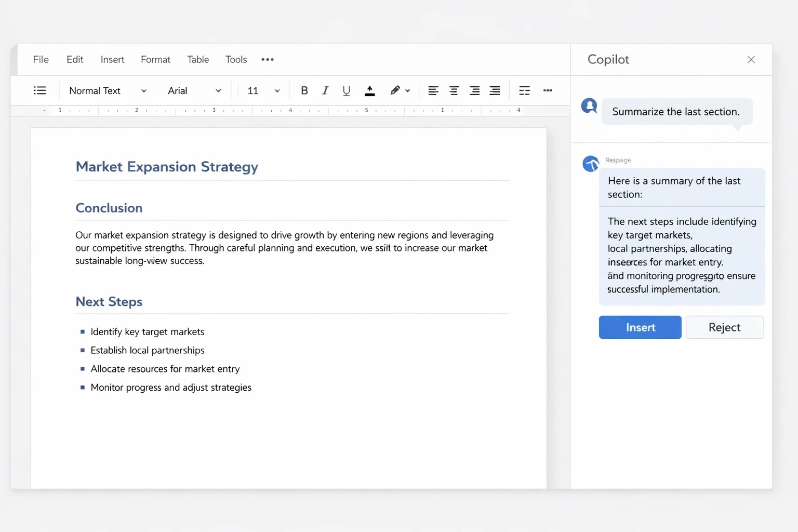Open the Tools menu
The width and height of the screenshot is (798, 532).
[x=236, y=59]
